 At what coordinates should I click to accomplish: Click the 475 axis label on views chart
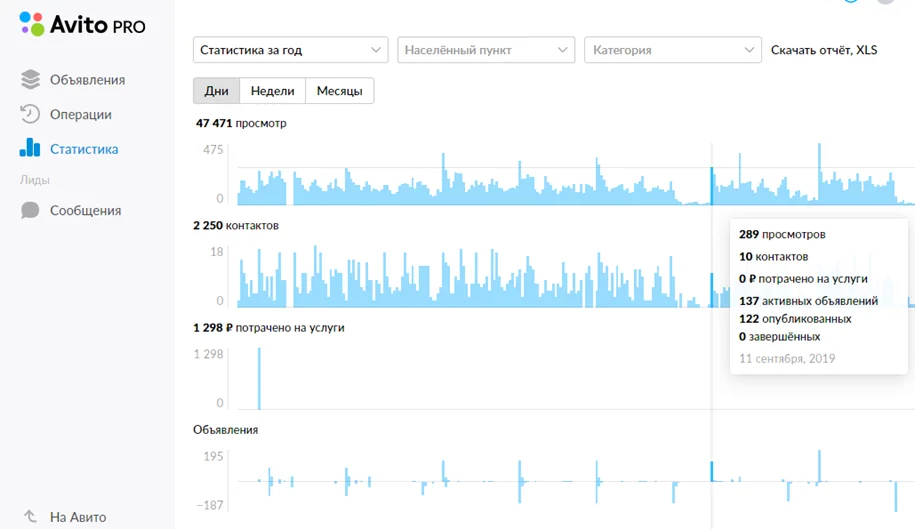pos(213,150)
